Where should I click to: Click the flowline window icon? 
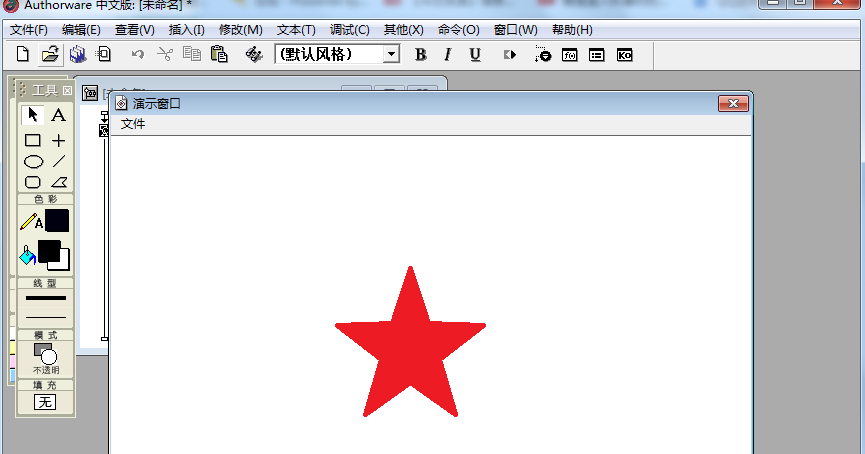(90, 93)
